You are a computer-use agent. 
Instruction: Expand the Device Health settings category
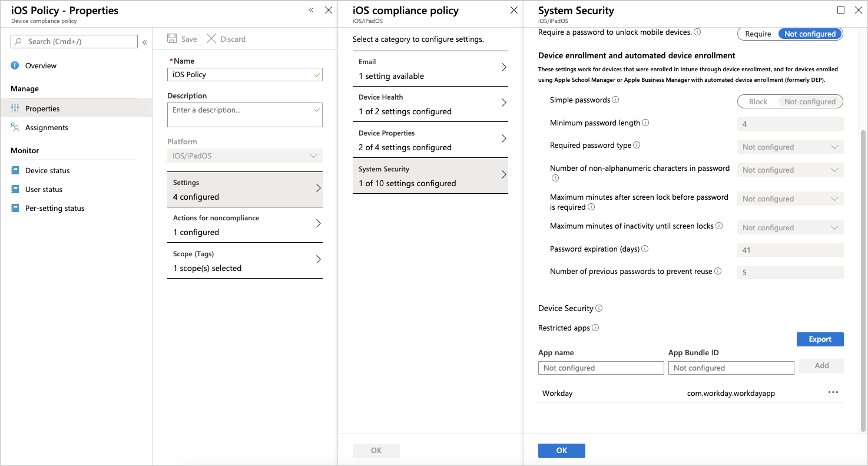430,104
